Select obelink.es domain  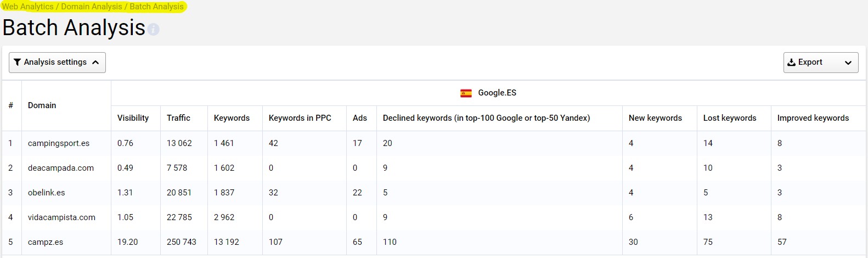pyautogui.click(x=47, y=193)
